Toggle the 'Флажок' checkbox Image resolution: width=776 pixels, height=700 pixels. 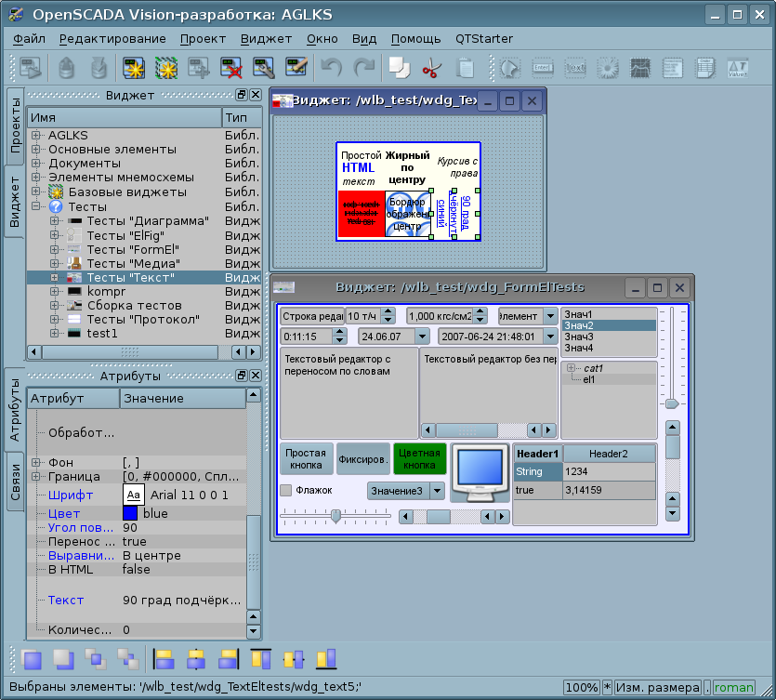tap(286, 490)
